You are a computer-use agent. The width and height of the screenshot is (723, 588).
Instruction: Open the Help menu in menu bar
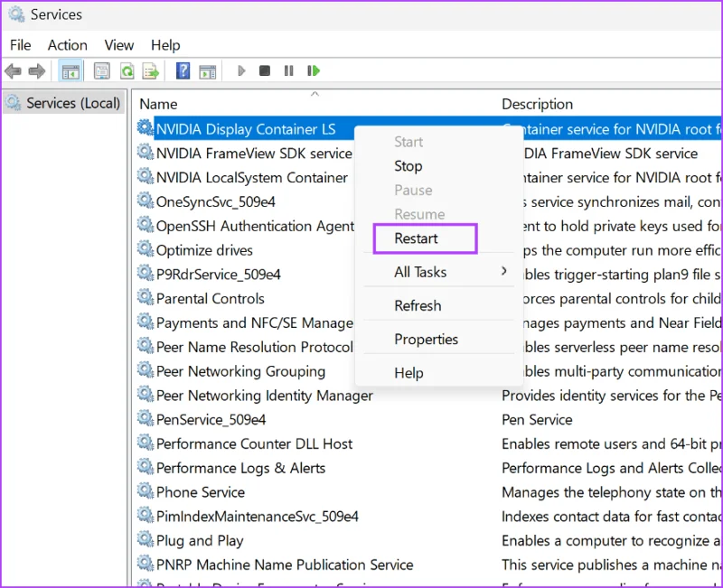click(165, 45)
